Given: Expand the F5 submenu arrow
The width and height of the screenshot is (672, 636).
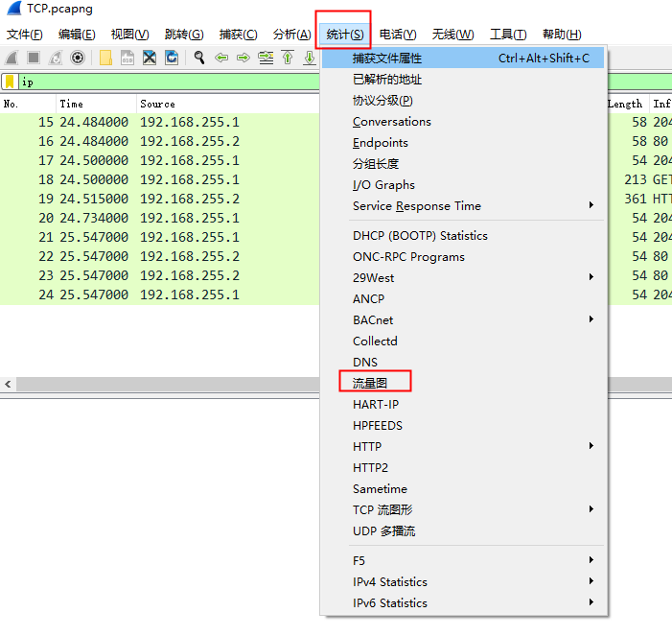Looking at the screenshot, I should click(591, 559).
